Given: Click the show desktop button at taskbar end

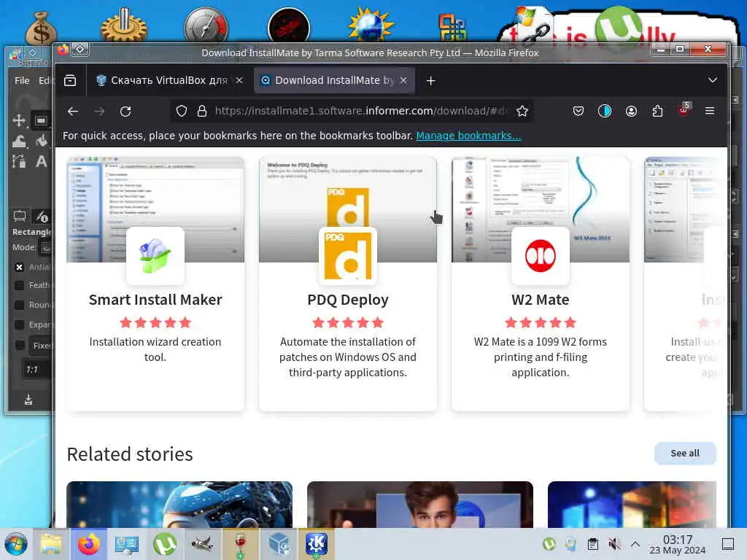Looking at the screenshot, I should click(x=728, y=544).
